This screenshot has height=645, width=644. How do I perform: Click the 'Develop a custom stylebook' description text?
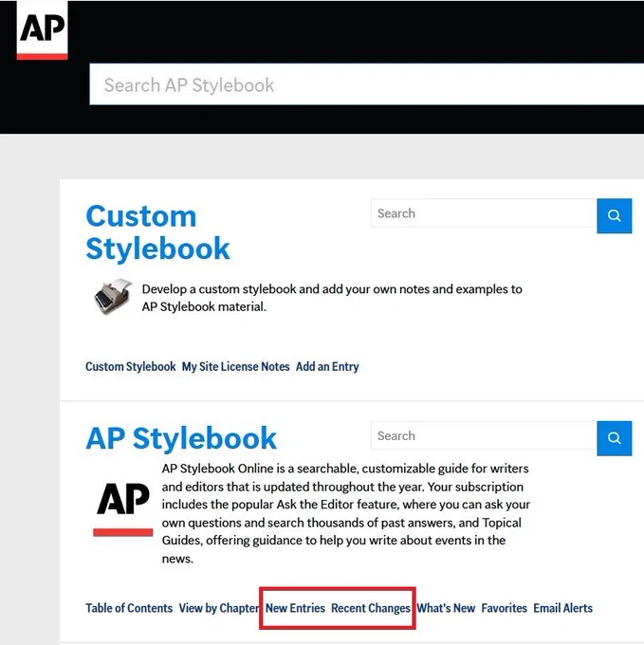pyautogui.click(x=332, y=298)
